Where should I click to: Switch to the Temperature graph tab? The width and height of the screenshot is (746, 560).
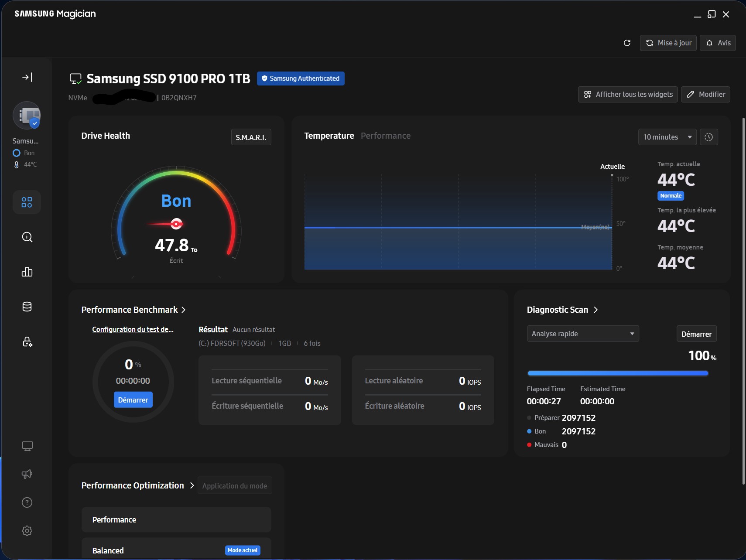pyautogui.click(x=329, y=136)
